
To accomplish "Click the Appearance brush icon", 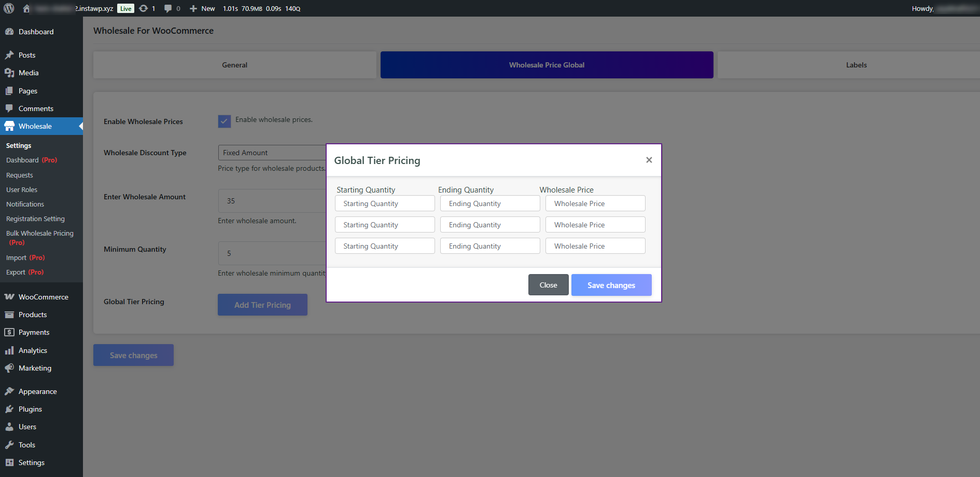I will pyautogui.click(x=9, y=391).
